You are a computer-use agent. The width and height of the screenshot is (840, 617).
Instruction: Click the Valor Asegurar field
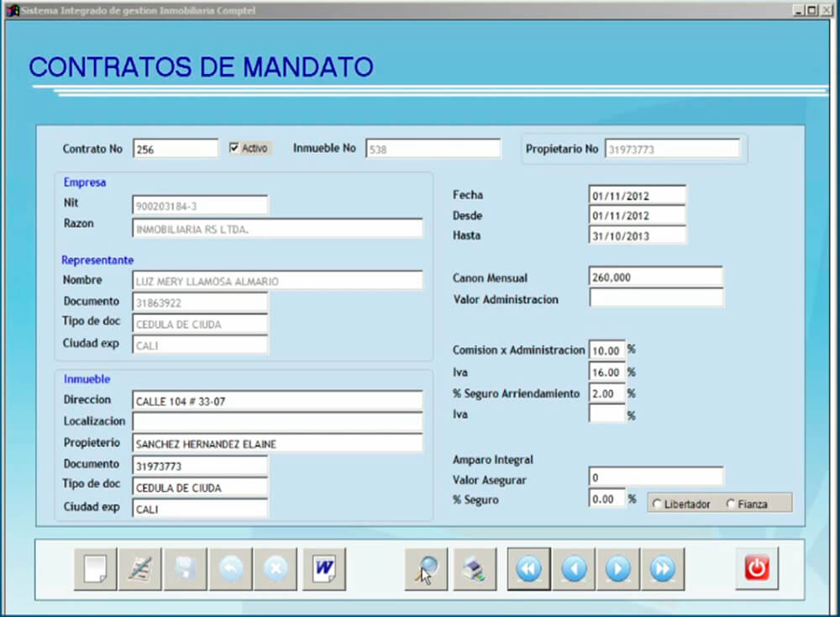[x=655, y=477]
